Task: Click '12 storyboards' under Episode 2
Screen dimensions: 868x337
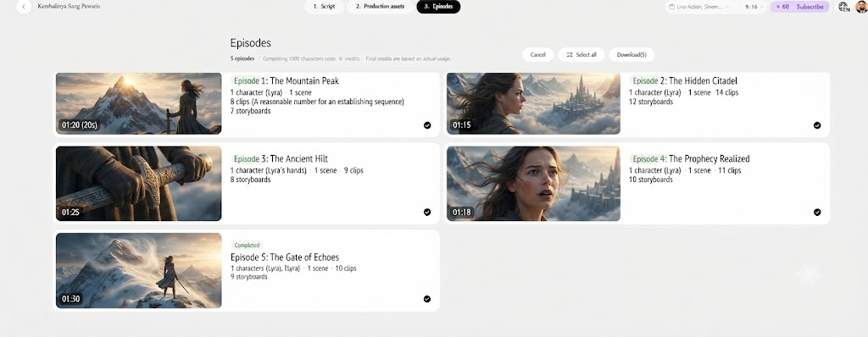Action: 651,102
